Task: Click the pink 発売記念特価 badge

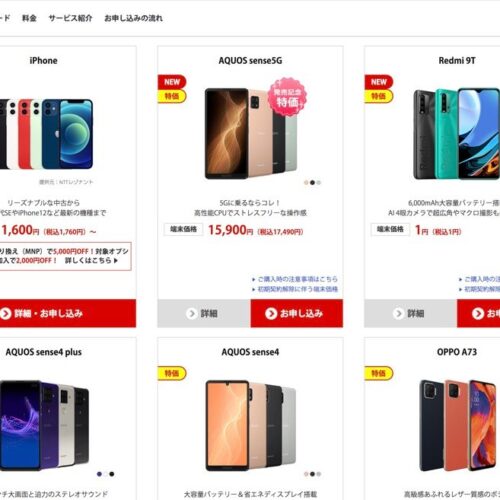Action: (x=287, y=97)
